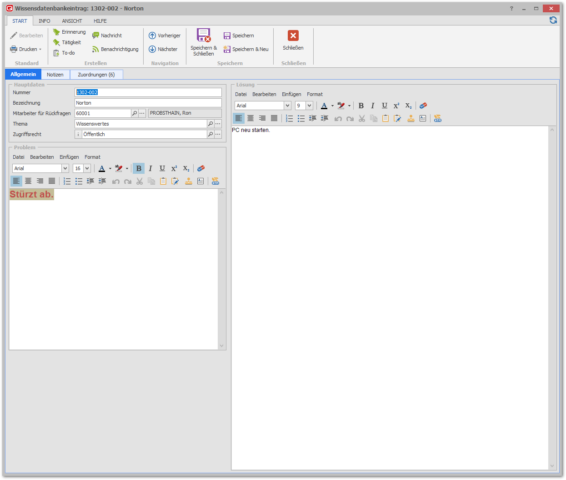Open Format menu in Lösung editor

tap(314, 94)
